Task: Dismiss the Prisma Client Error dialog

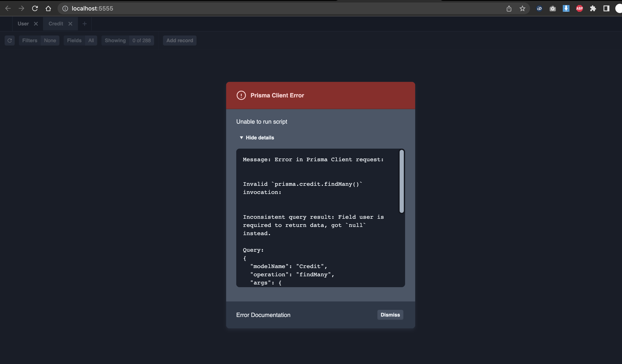Action: tap(390, 315)
